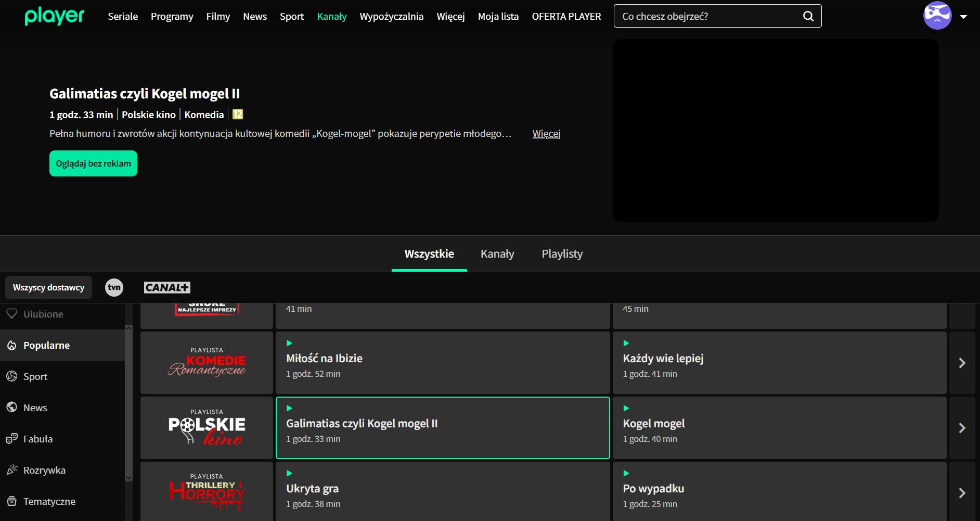Filter by TVN provider logo
The height and width of the screenshot is (521, 980).
[x=114, y=287]
